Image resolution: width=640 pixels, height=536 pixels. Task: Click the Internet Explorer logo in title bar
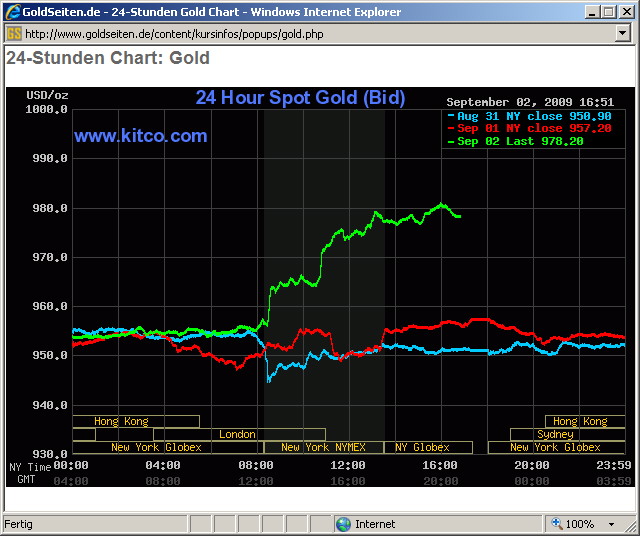[x=13, y=12]
